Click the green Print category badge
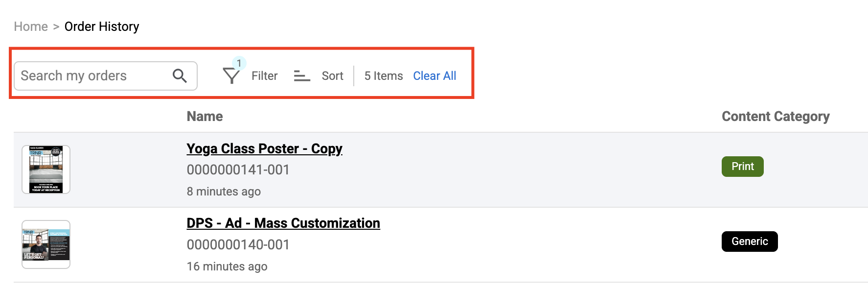Image resolution: width=868 pixels, height=291 pixels. pyautogui.click(x=742, y=167)
